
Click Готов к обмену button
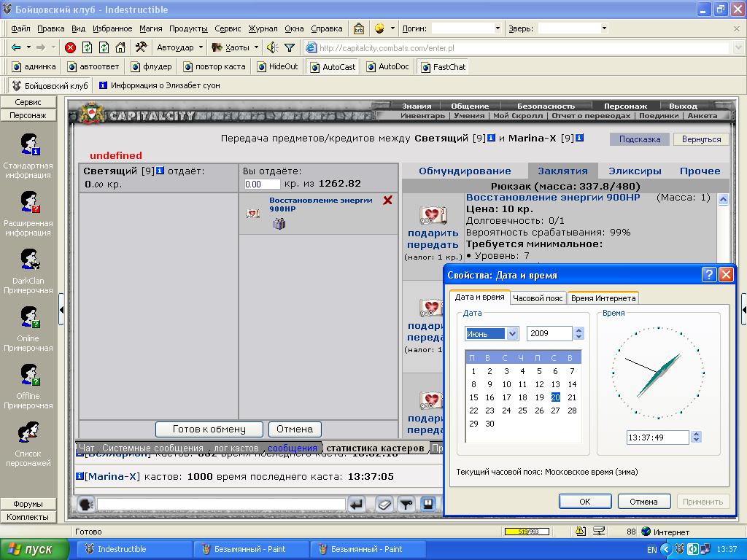(209, 429)
